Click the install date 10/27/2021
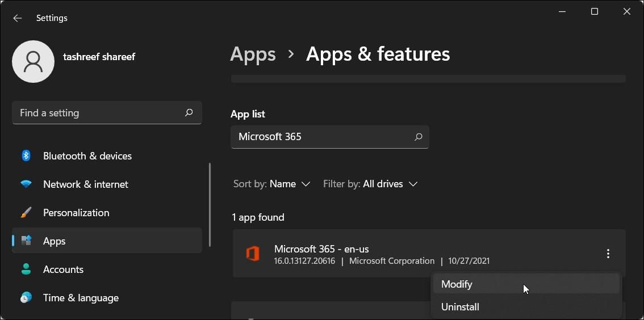The width and height of the screenshot is (644, 320). pos(469,261)
